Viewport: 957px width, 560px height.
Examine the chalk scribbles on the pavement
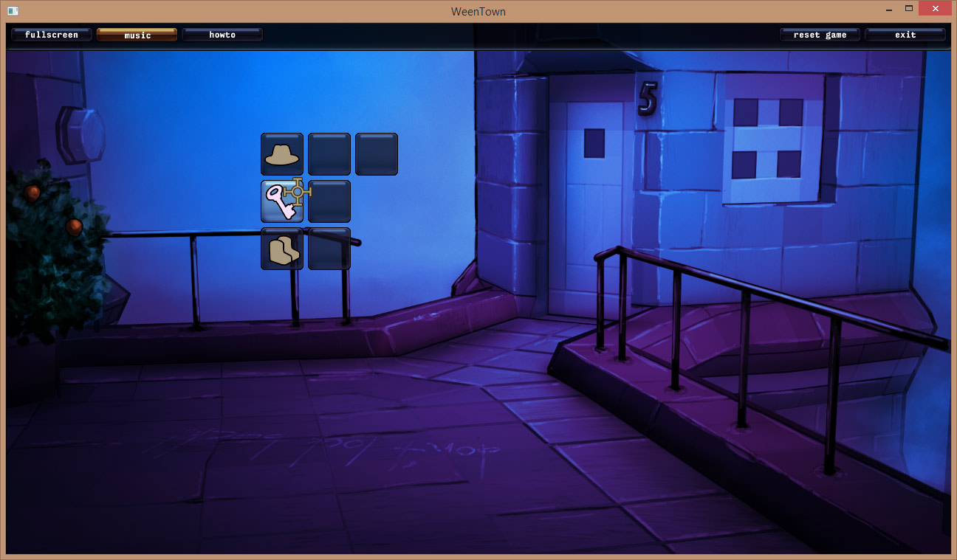399,450
